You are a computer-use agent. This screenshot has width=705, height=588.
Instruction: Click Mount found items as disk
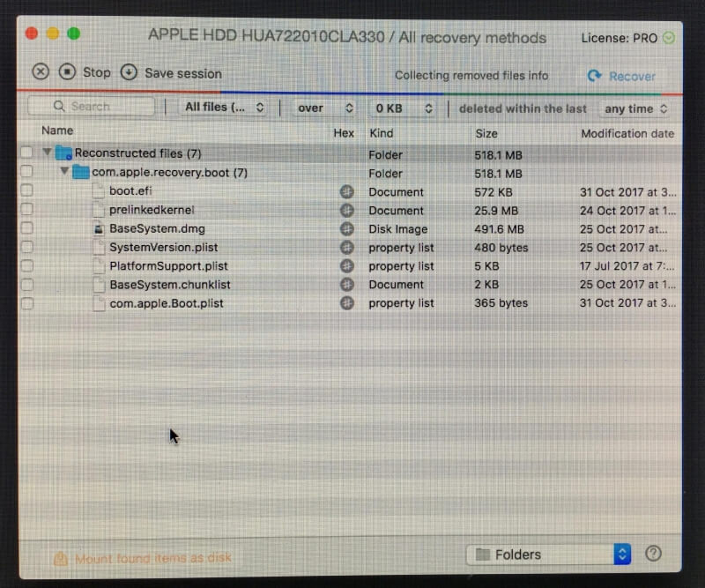[x=152, y=558]
